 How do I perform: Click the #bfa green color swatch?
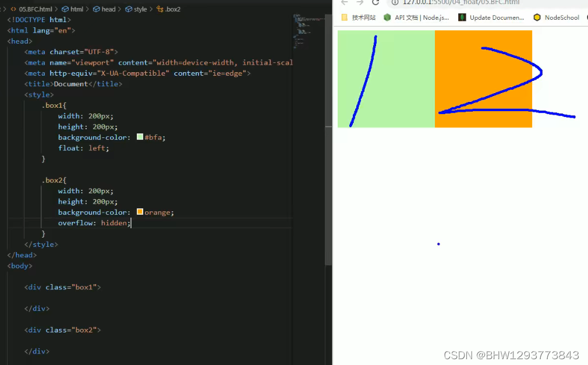139,137
